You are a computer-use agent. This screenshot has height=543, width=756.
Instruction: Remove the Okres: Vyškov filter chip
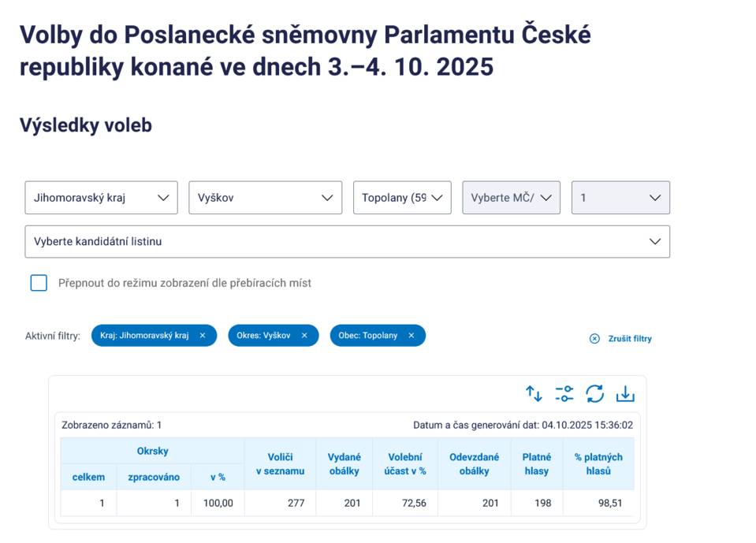tap(304, 336)
